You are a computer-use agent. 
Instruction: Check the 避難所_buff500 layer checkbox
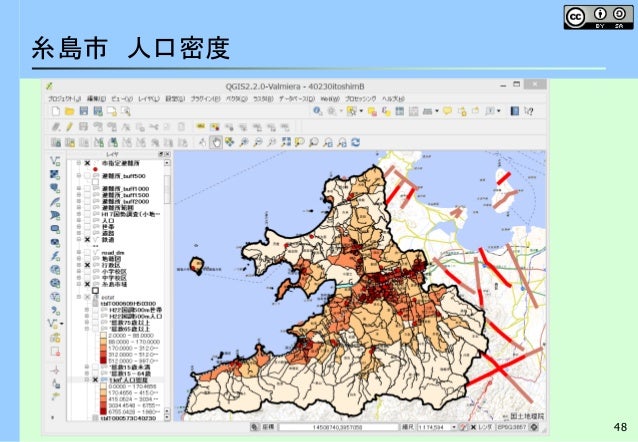87,176
